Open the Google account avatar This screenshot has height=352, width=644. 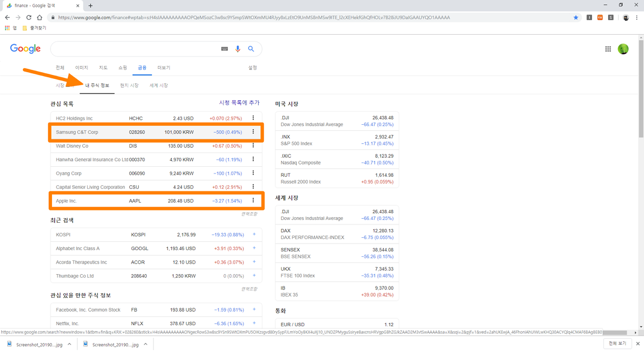tap(623, 49)
